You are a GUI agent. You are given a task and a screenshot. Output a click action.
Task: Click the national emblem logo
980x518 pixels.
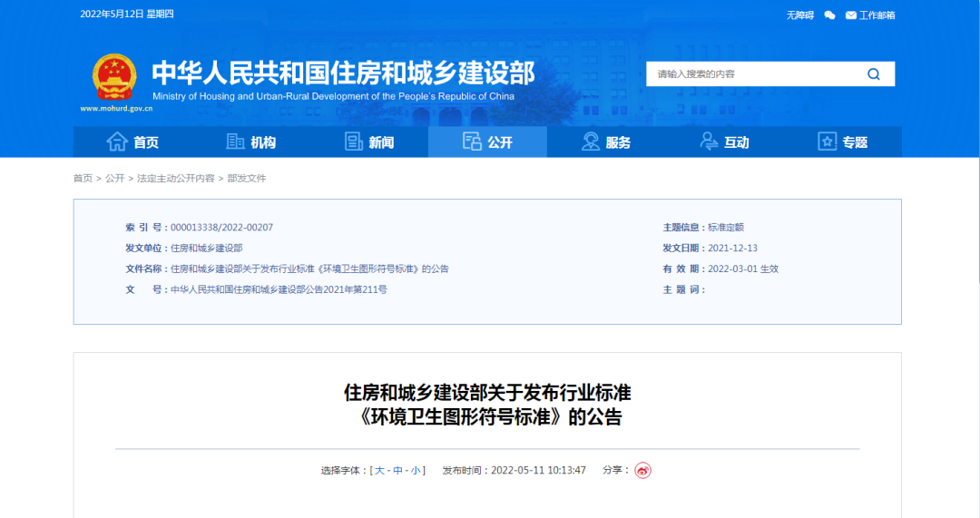point(114,76)
